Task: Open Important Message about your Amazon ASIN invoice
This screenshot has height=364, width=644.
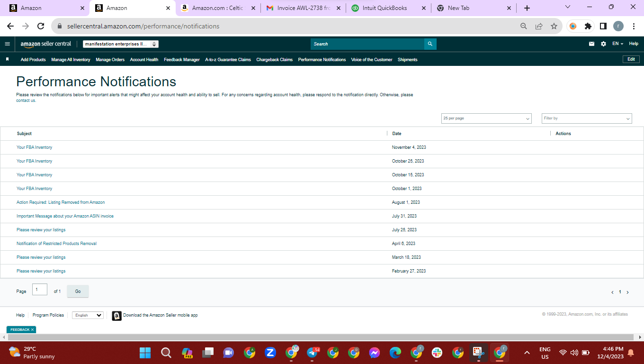Action: (65, 216)
